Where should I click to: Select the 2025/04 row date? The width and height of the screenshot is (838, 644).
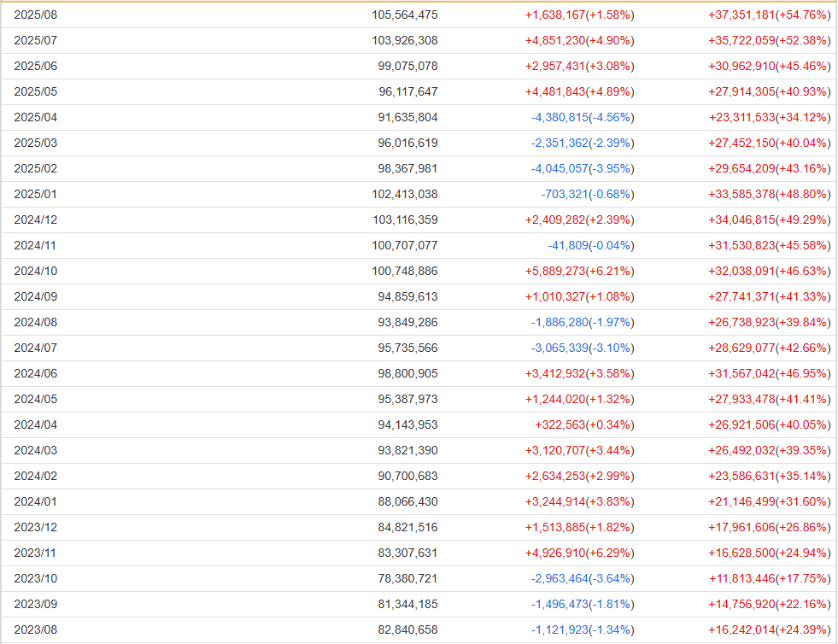click(35, 118)
